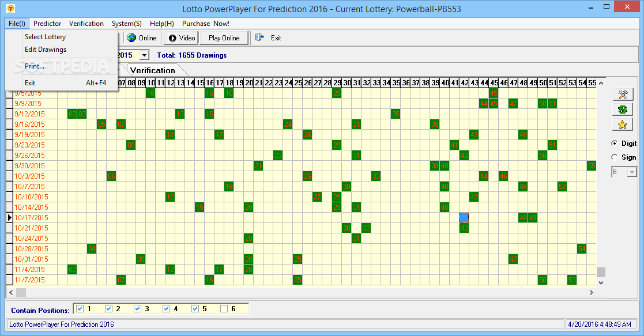Click number 52 in 10/7/2015 row
644x336 pixels.
(562, 187)
